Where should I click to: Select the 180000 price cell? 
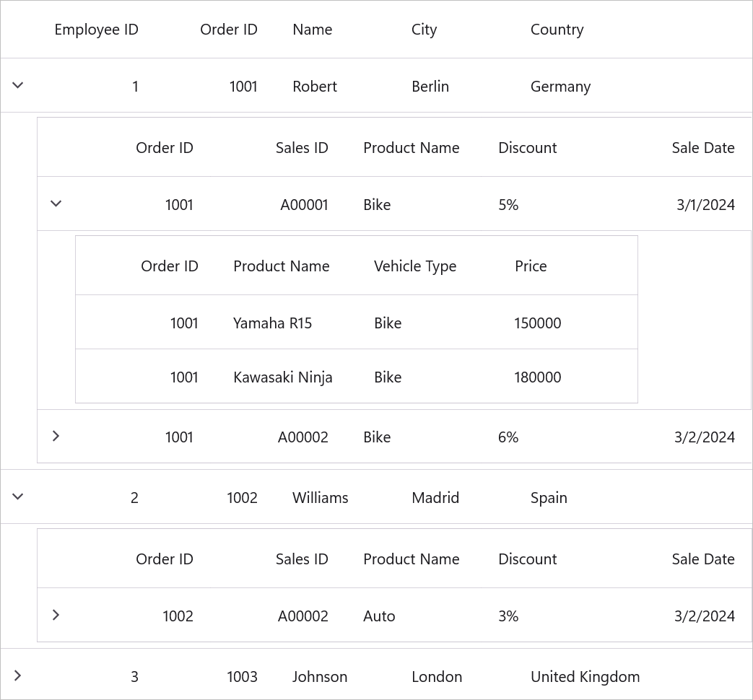click(537, 377)
